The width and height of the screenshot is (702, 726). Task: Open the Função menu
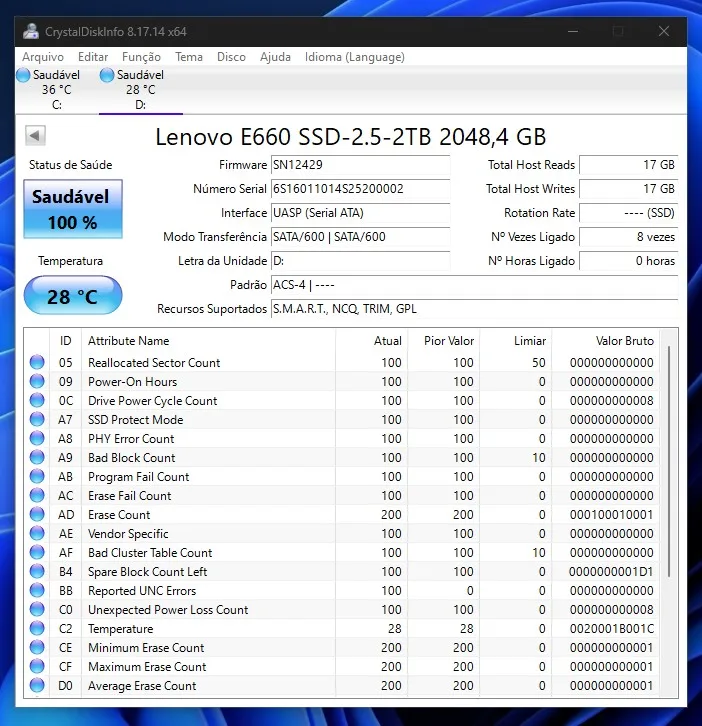(141, 57)
